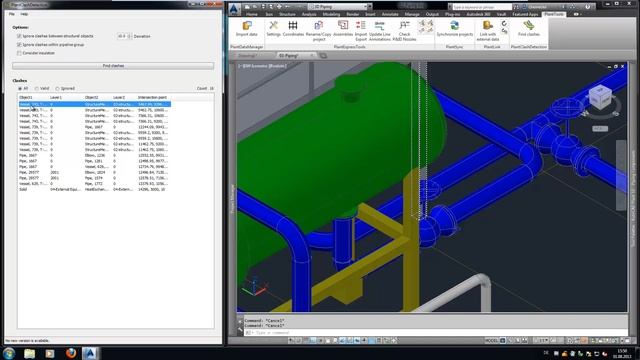Open File Explorer from taskbar
The image size is (640, 360).
point(29,353)
